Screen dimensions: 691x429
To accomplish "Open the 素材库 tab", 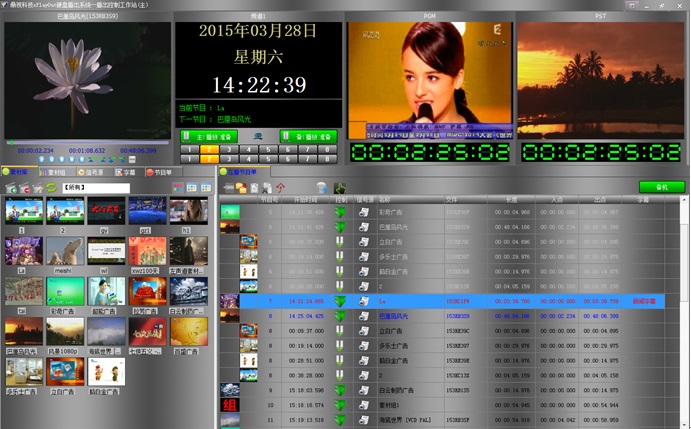I will (19, 172).
